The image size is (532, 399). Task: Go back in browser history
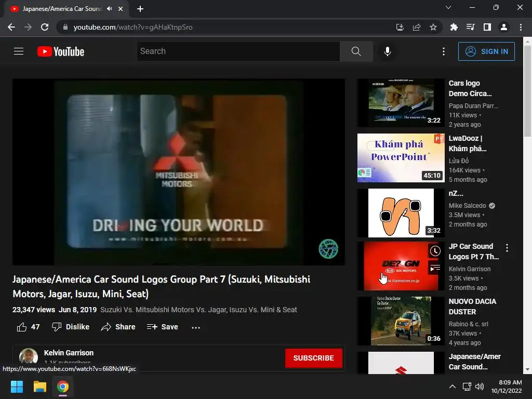point(11,27)
